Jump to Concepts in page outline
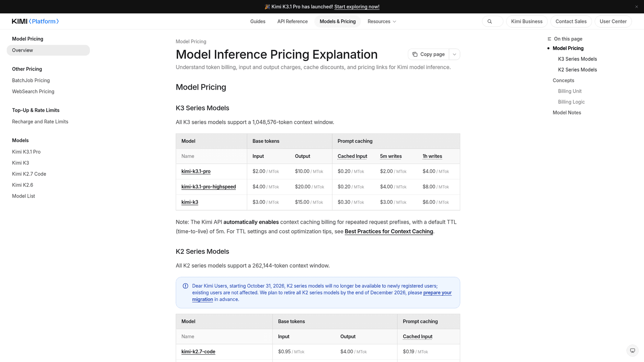 tap(563, 80)
